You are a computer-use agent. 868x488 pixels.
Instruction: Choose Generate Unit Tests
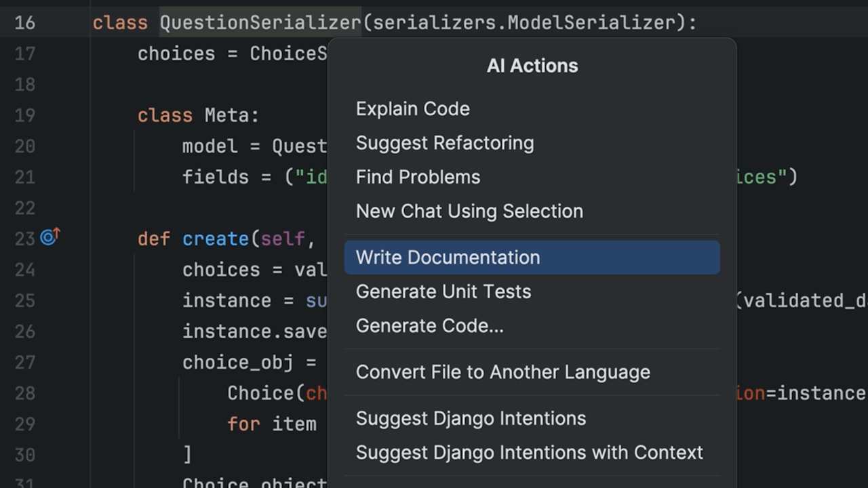(x=443, y=291)
